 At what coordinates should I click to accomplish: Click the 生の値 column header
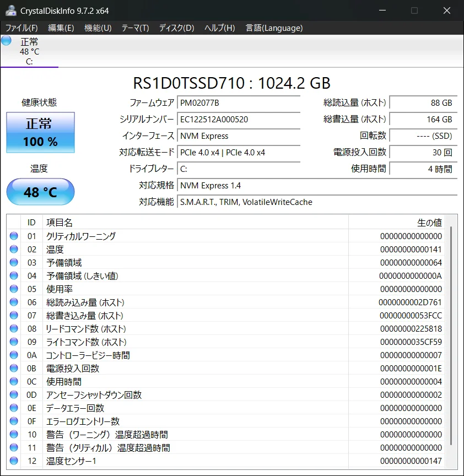[x=429, y=223]
